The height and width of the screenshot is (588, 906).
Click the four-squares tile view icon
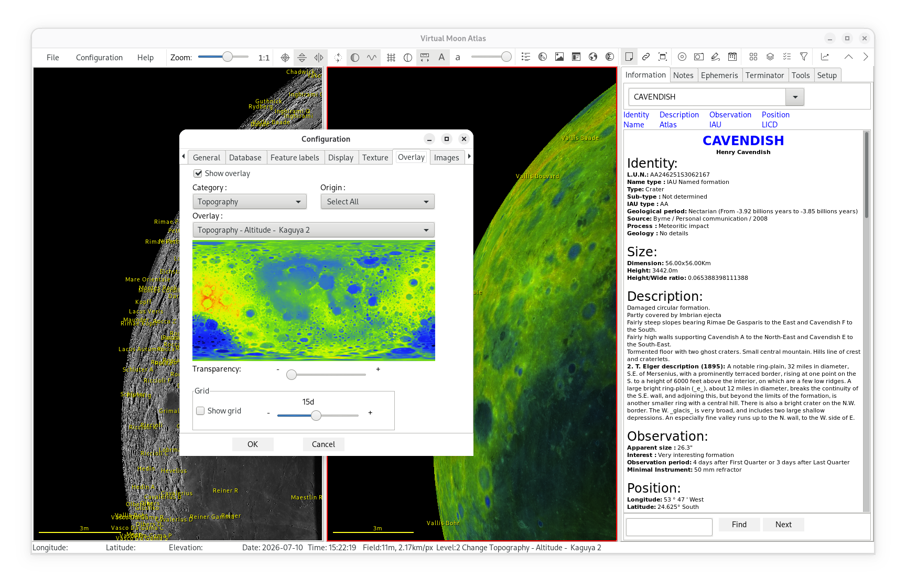(753, 57)
